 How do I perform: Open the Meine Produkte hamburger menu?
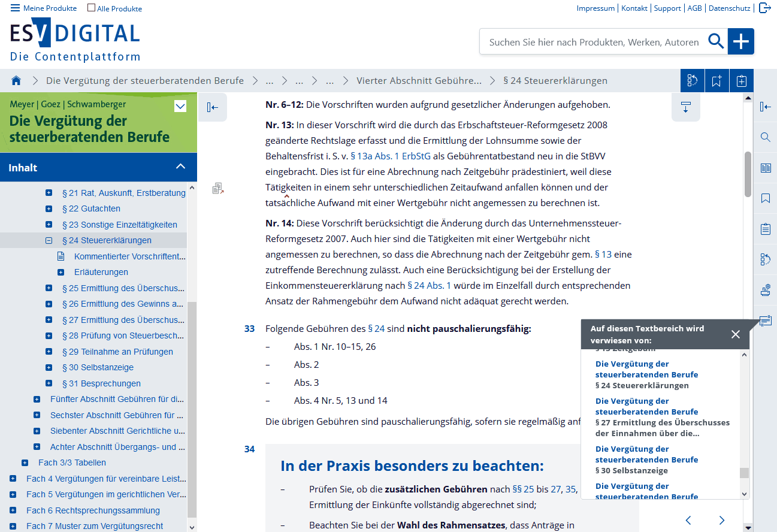(x=44, y=8)
